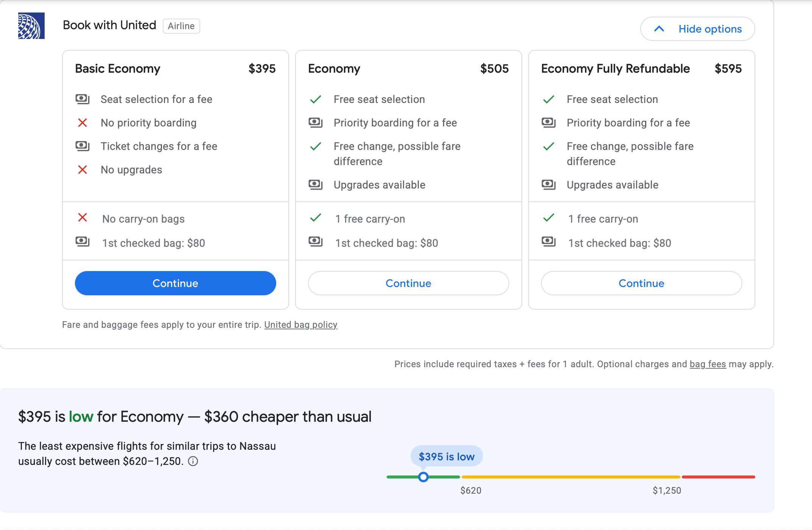Screen dimensions: 812x530
Task: Click the United Airlines globe logo
Action: pyautogui.click(x=31, y=26)
